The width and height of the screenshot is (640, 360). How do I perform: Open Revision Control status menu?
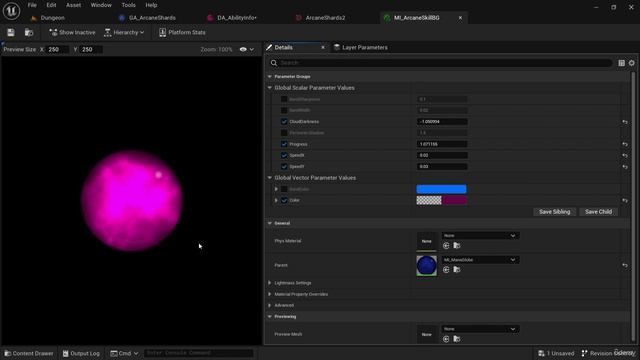point(608,353)
